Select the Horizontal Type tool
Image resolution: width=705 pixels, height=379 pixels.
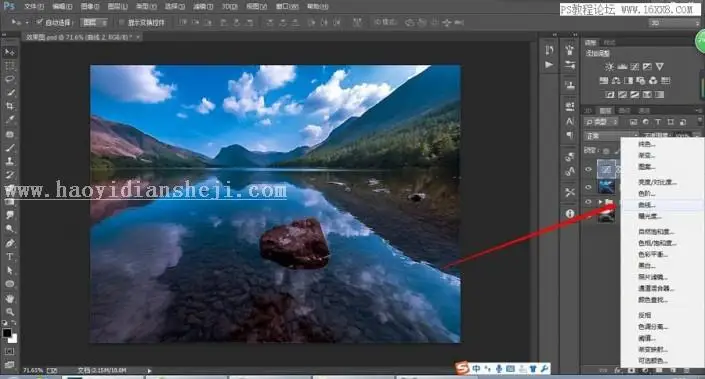coord(9,257)
